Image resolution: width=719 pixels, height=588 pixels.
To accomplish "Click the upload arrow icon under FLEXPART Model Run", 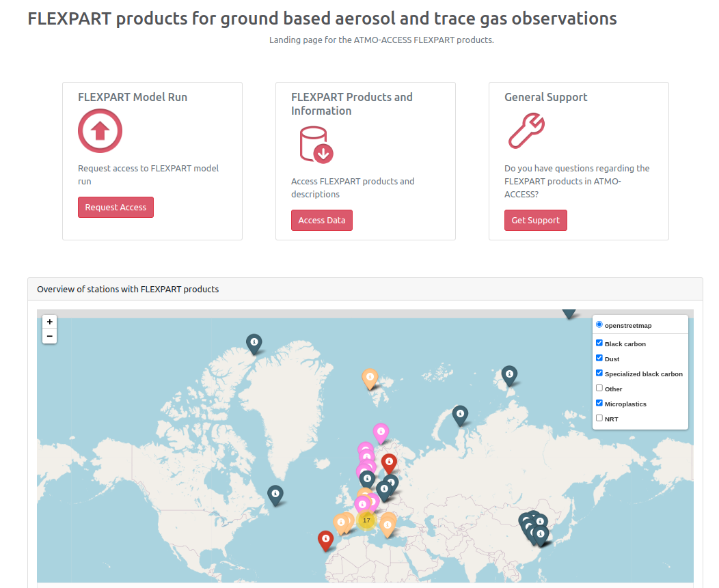I will [x=100, y=130].
